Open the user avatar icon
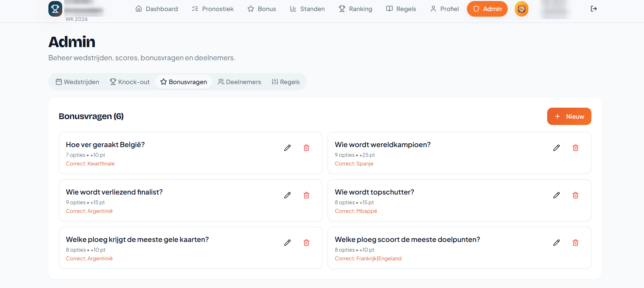 pyautogui.click(x=522, y=9)
